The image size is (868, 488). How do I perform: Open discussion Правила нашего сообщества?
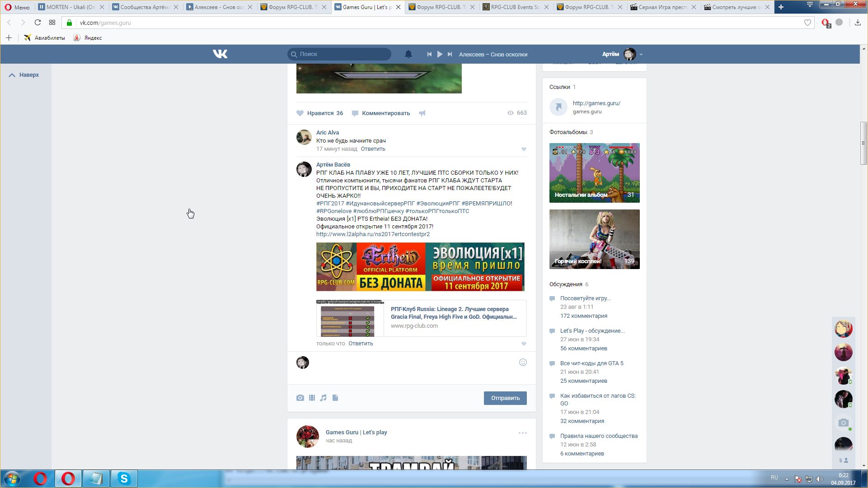click(599, 436)
